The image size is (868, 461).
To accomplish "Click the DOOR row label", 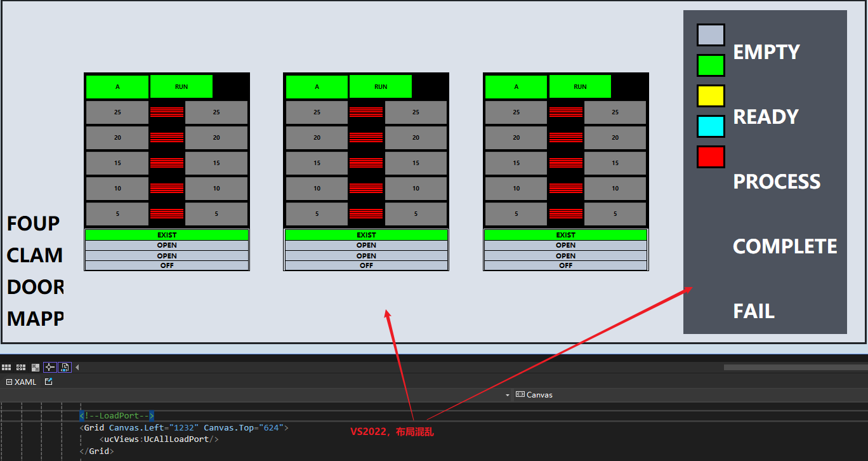I will coord(35,287).
